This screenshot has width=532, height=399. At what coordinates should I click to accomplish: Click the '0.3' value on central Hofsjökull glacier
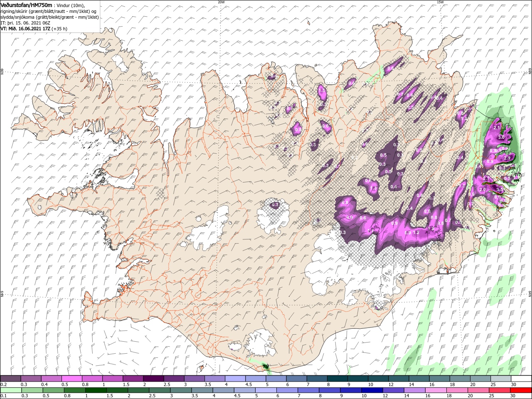tap(275, 204)
